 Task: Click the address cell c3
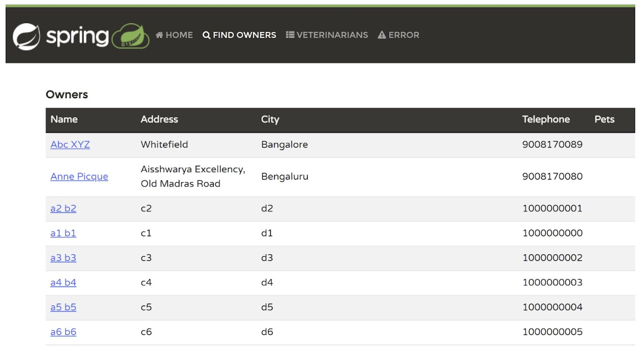pos(146,258)
